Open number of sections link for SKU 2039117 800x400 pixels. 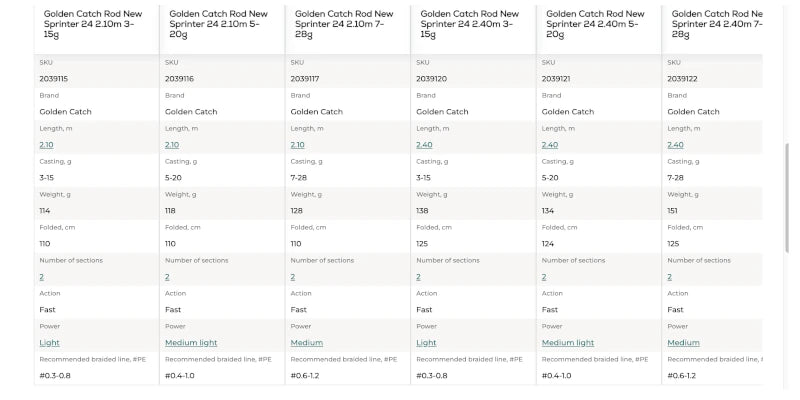click(293, 277)
